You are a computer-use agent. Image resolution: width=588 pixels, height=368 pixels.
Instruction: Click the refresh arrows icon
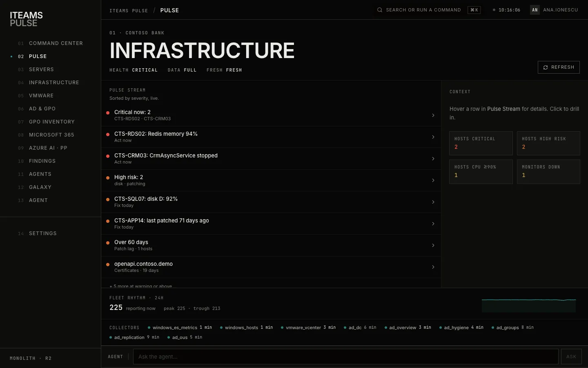[546, 67]
